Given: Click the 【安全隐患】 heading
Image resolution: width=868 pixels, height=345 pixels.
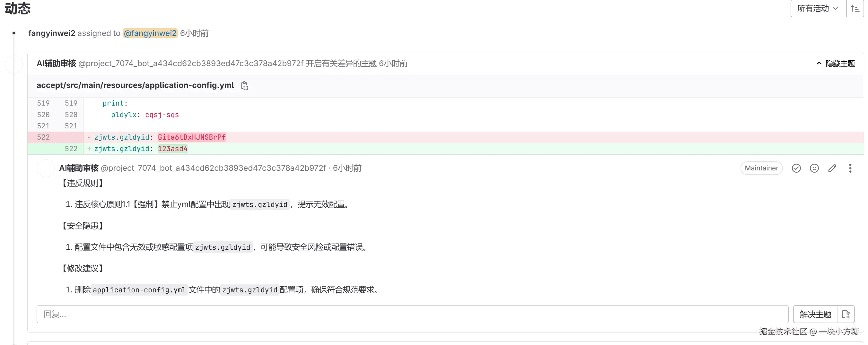Looking at the screenshot, I should tap(83, 225).
